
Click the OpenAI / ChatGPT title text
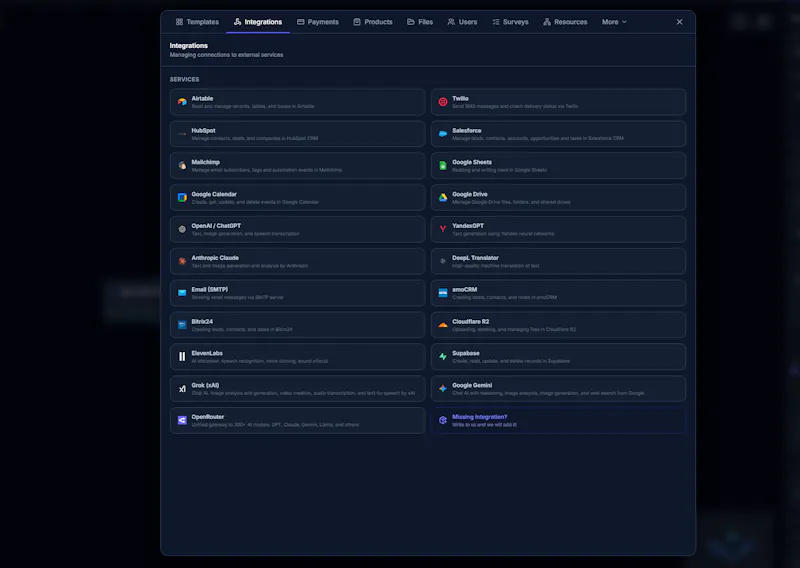216,226
